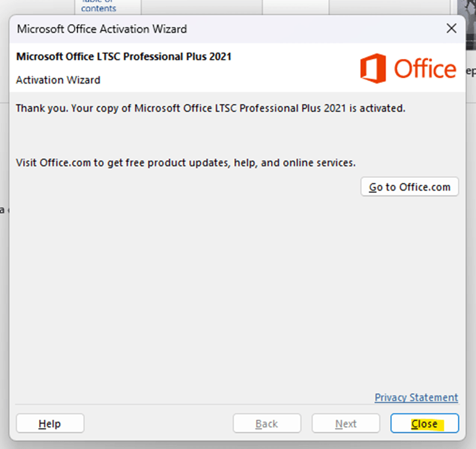Click the greyed-out Back button

point(267,424)
